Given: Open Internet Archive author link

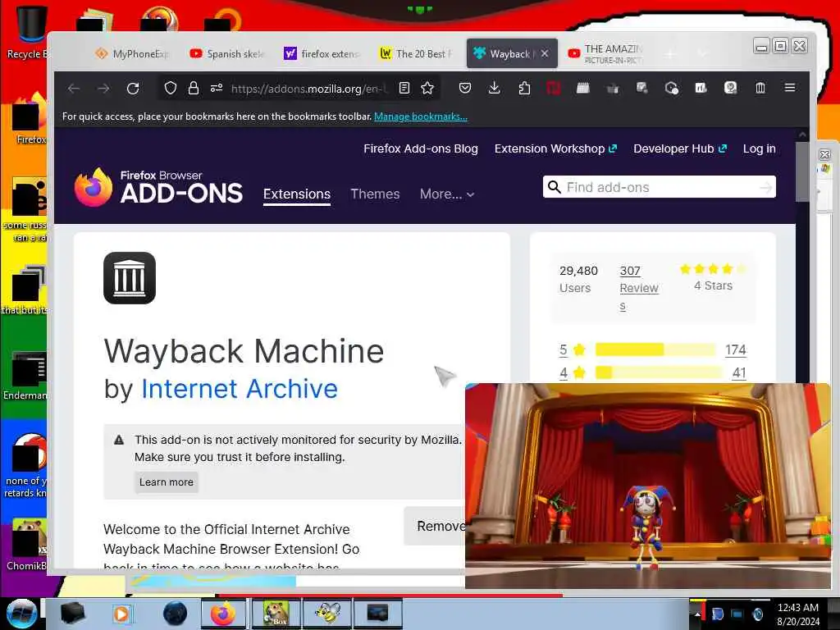Looking at the screenshot, I should click(240, 388).
